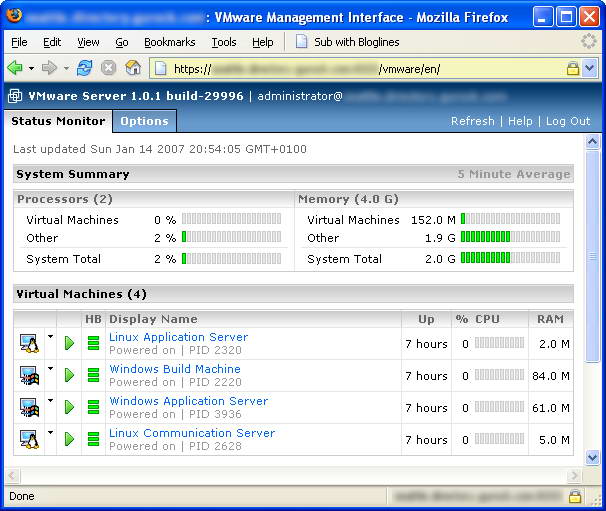Screen dimensions: 606x511
Task: Click play icon for Windows Build Machine
Action: 69,375
